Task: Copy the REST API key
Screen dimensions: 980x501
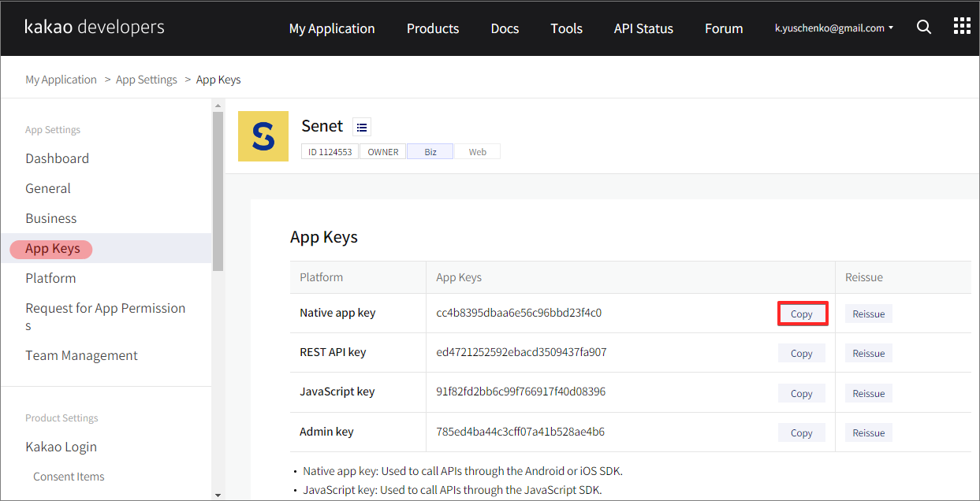Action: [x=801, y=353]
